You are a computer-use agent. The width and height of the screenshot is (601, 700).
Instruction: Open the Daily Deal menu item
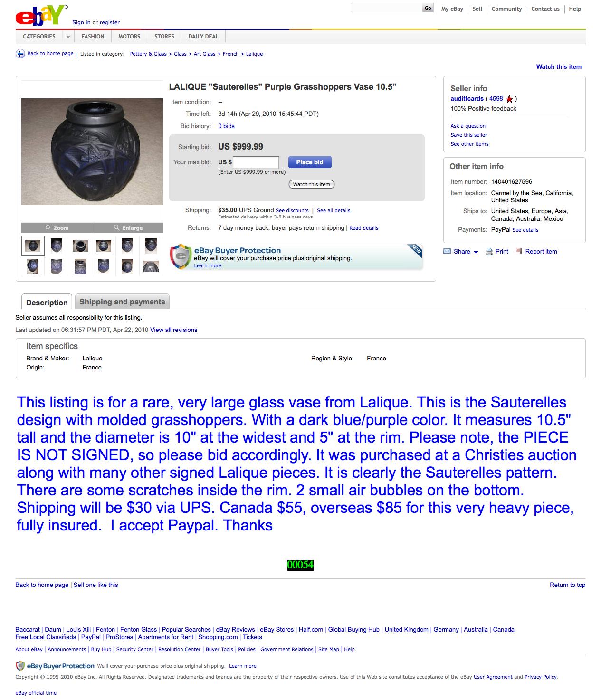[203, 37]
